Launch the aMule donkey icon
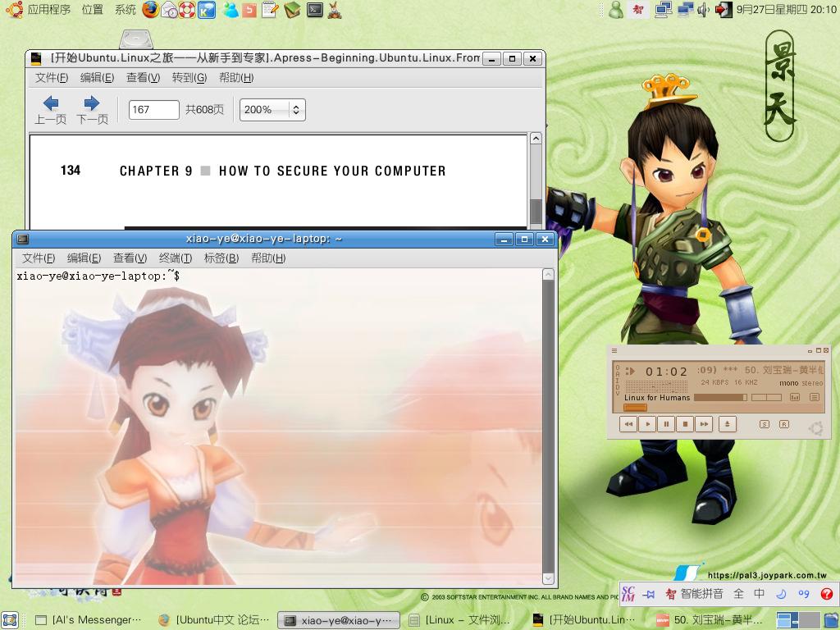The height and width of the screenshot is (630, 840). [335, 10]
